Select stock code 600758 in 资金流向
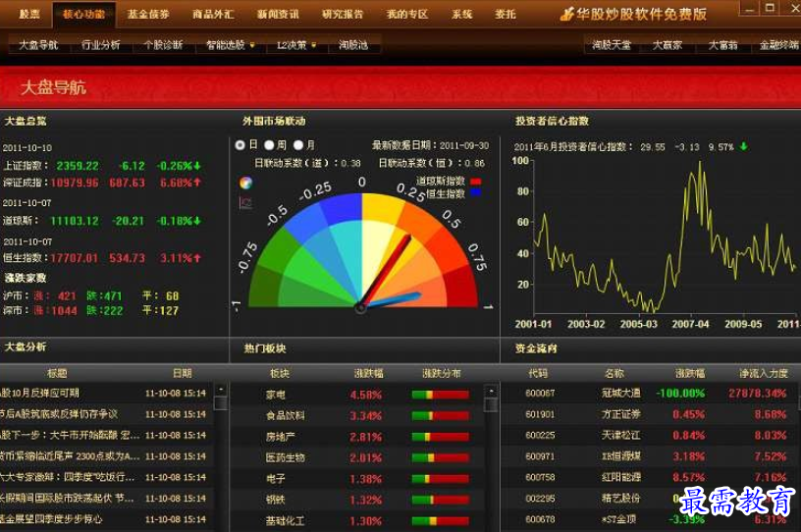This screenshot has height=532, width=801. [x=540, y=477]
